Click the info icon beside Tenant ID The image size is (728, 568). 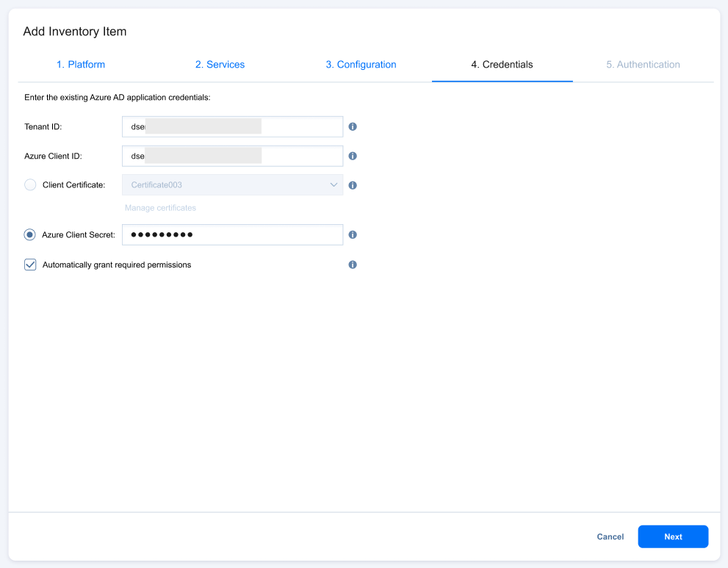(x=353, y=126)
